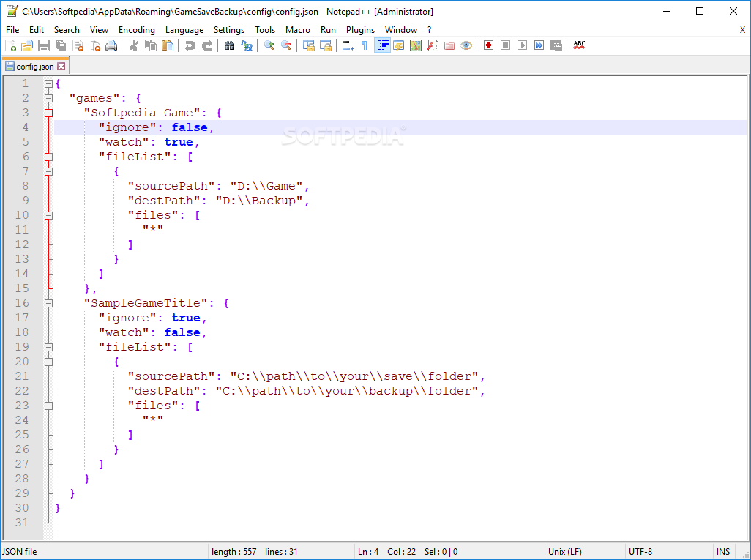Toggle the indent guide button

[382, 45]
